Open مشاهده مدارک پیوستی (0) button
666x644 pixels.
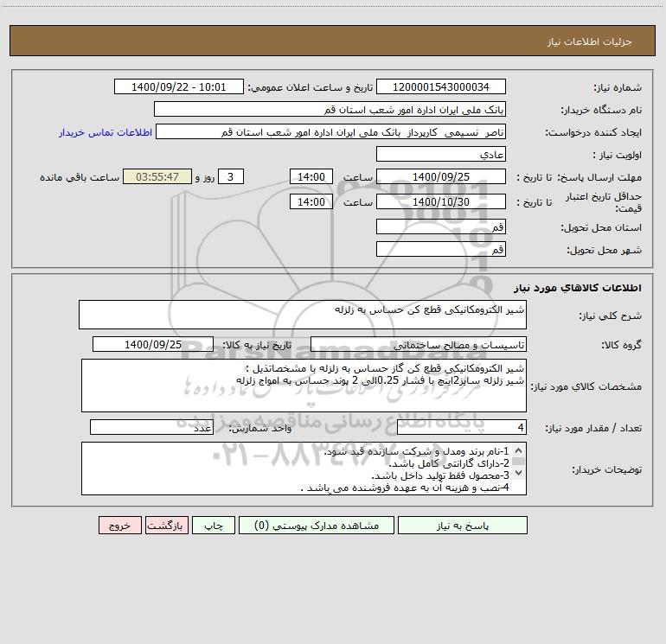(x=317, y=525)
